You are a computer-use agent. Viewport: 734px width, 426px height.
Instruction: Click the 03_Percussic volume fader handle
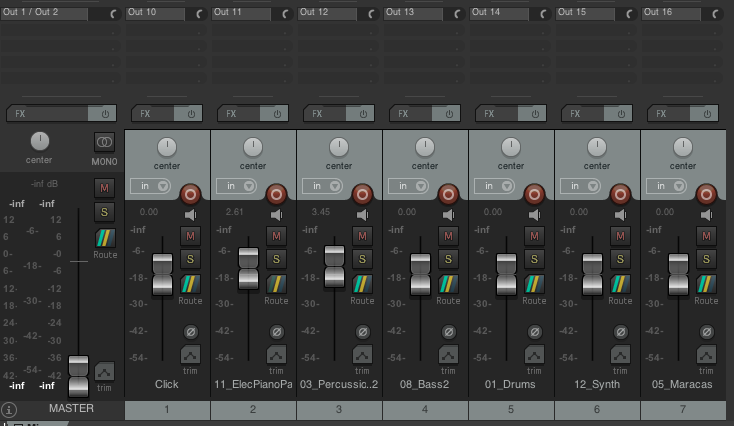335,266
